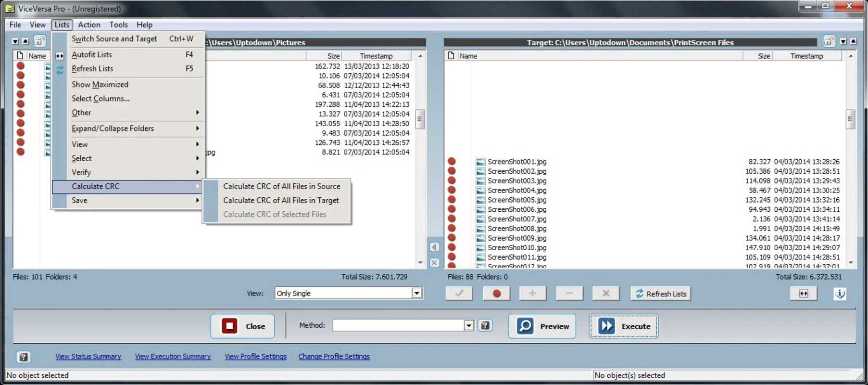Click the target panel down-arrow button

(x=843, y=41)
